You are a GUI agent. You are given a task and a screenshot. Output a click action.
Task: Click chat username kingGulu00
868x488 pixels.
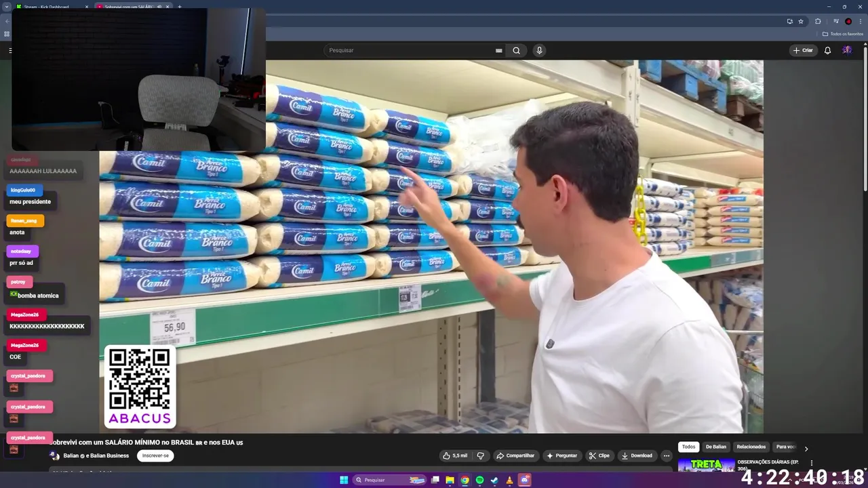tap(24, 190)
